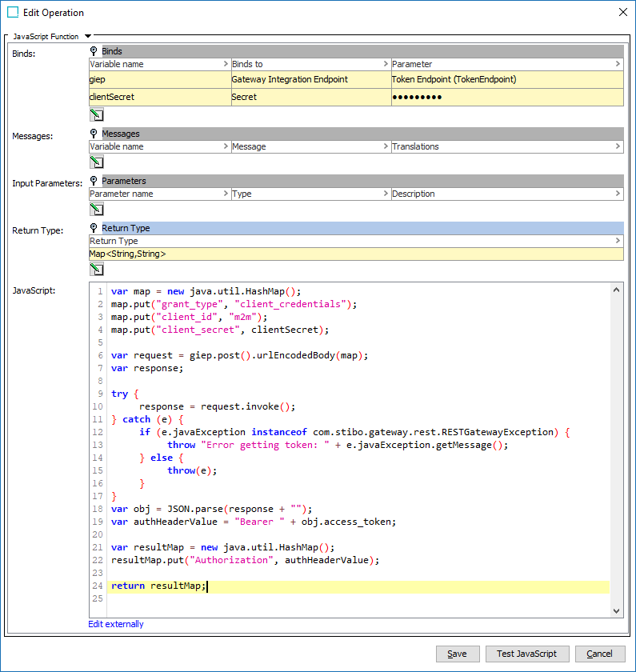Cancel the Edit Operation dialog

[x=599, y=654]
